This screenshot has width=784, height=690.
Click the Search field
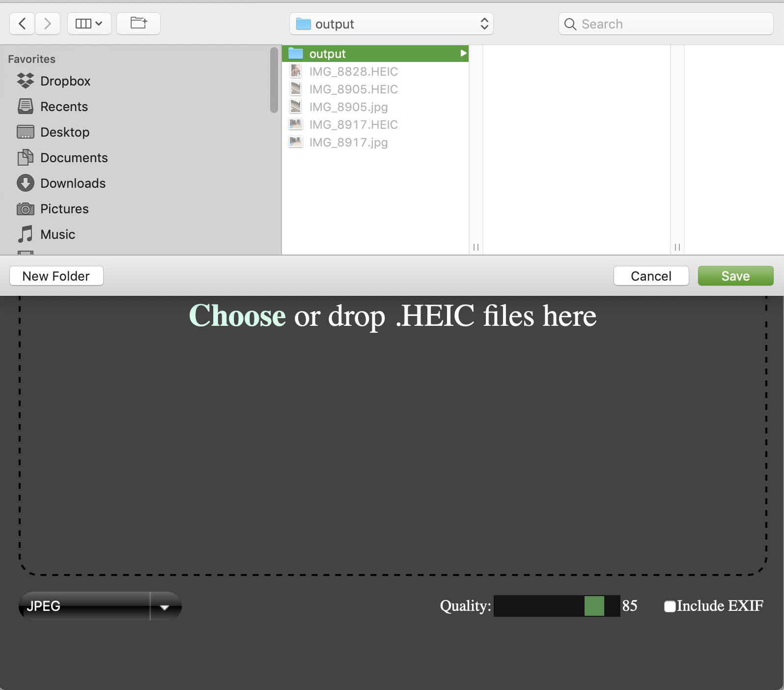[x=666, y=24]
